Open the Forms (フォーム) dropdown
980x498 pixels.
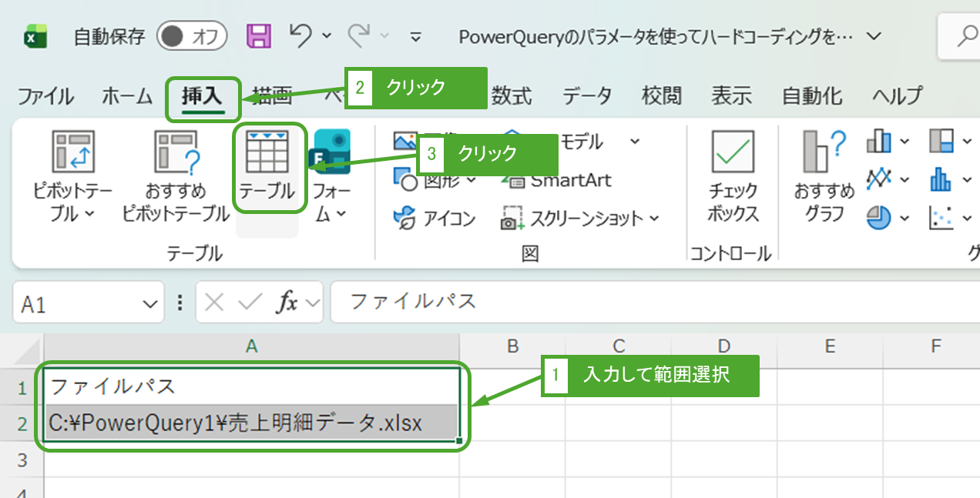point(331,202)
